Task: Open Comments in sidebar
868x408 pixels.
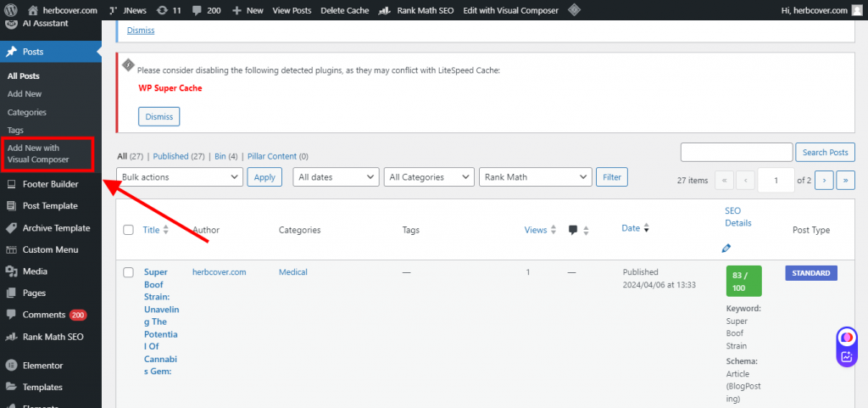Action: [44, 315]
